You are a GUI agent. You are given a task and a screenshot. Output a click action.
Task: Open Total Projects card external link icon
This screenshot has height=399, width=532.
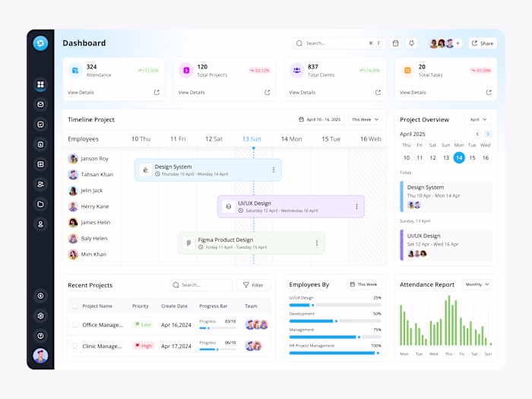click(268, 92)
